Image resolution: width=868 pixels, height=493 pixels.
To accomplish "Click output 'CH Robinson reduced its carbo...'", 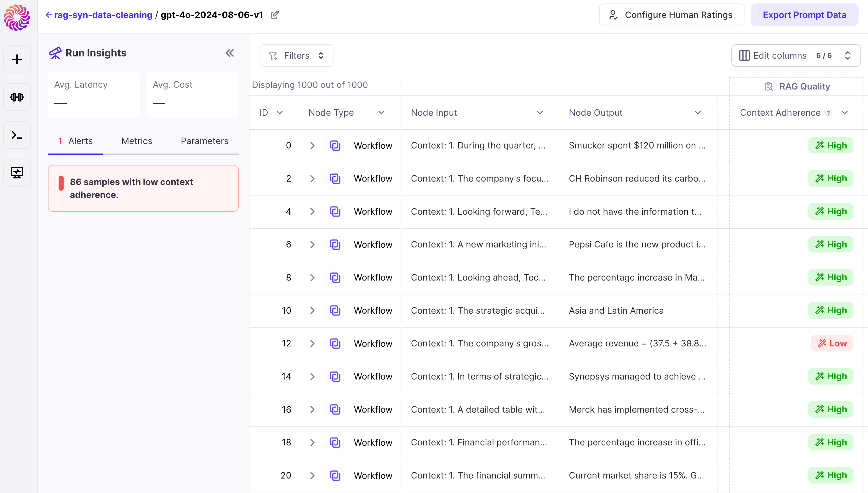I will [637, 178].
